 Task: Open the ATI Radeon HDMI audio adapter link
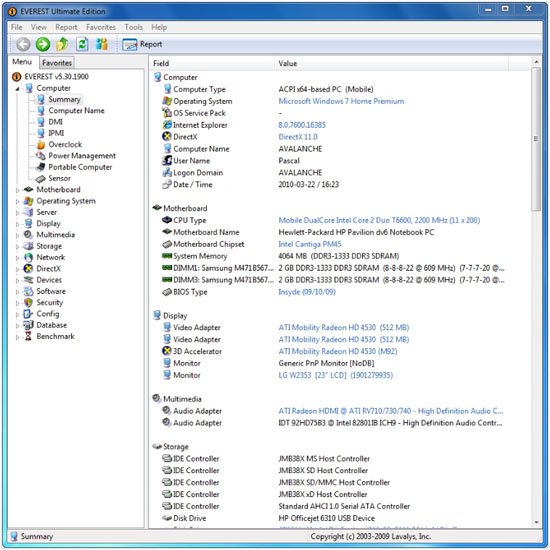391,411
